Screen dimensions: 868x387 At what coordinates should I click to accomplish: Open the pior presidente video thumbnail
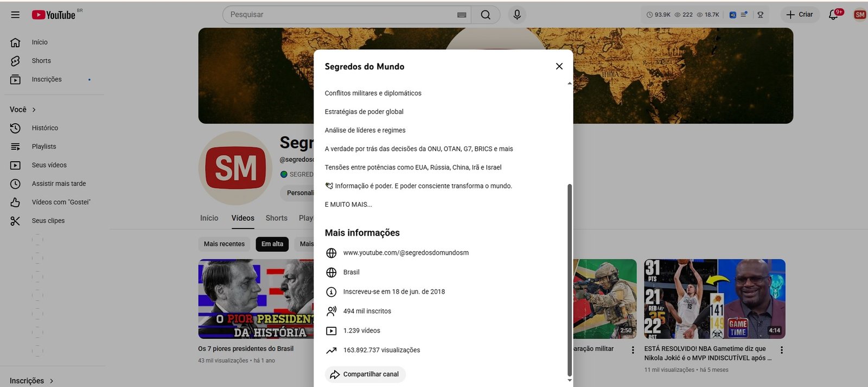(x=256, y=299)
